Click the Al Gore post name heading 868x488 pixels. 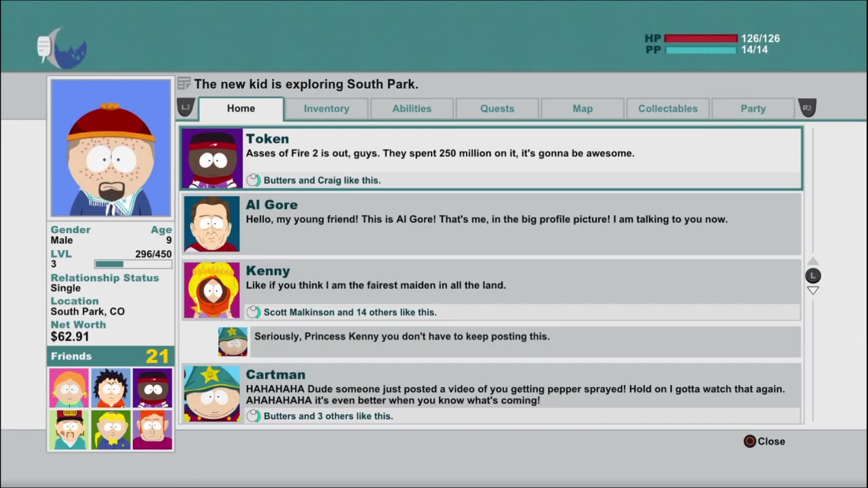point(271,205)
